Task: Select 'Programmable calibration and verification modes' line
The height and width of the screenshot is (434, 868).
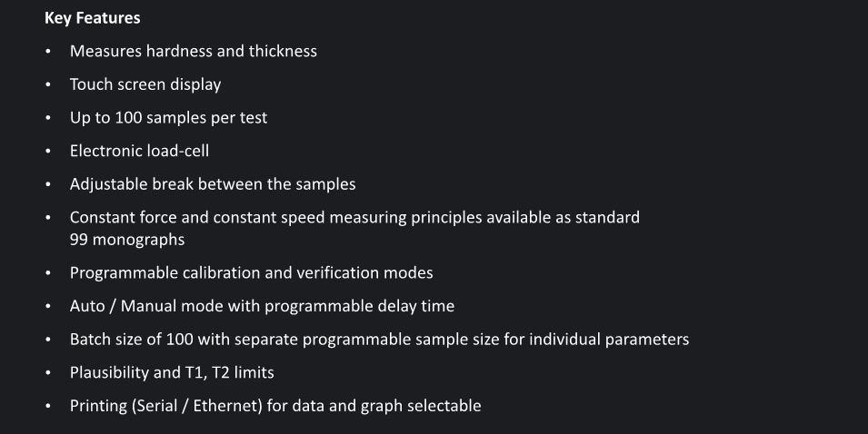Action: [251, 273]
